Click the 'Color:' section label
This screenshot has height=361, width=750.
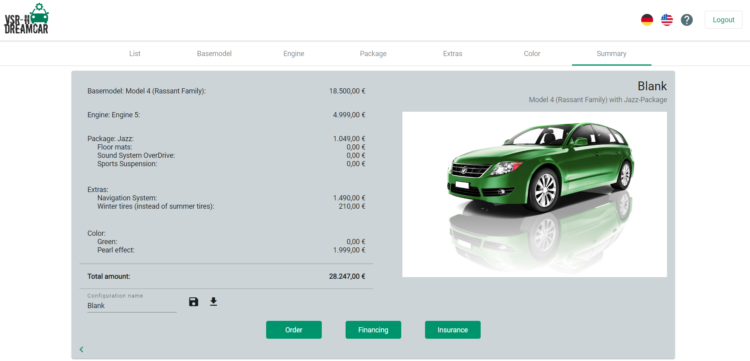(x=96, y=234)
